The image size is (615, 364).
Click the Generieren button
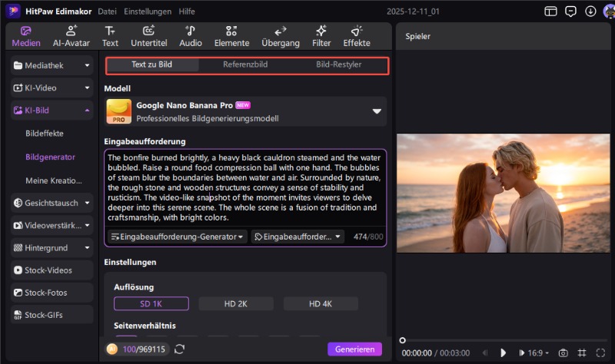354,349
